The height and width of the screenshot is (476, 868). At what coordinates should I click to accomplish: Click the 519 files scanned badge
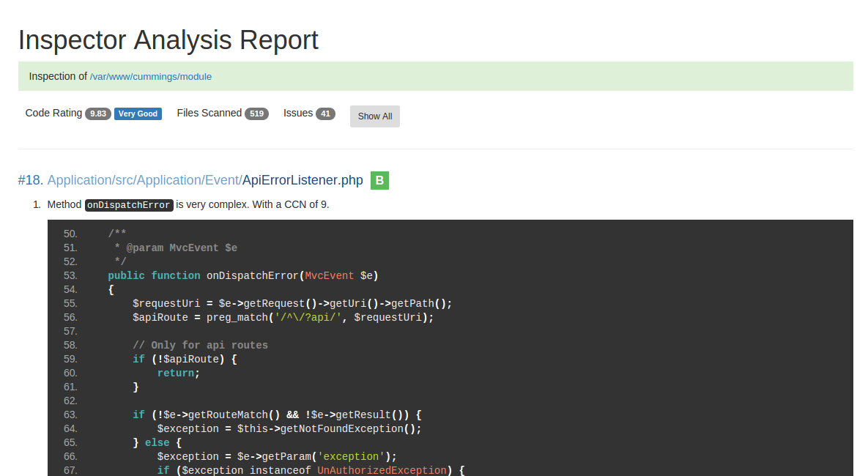[257, 114]
